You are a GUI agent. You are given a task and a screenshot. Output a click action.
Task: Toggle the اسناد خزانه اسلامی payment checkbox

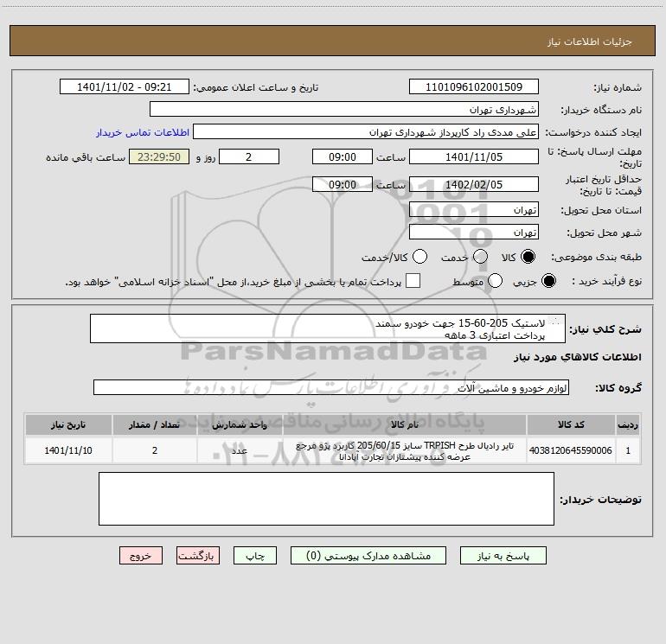(413, 281)
